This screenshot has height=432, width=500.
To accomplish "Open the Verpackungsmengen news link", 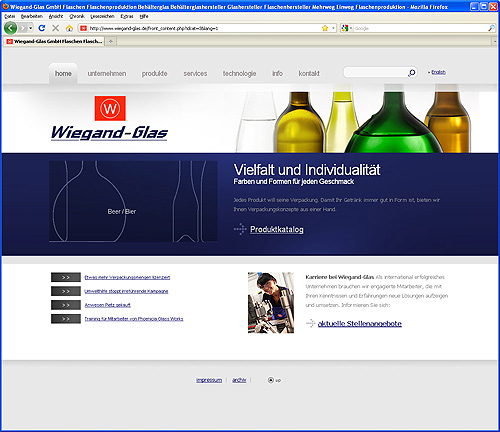I will (x=127, y=277).
